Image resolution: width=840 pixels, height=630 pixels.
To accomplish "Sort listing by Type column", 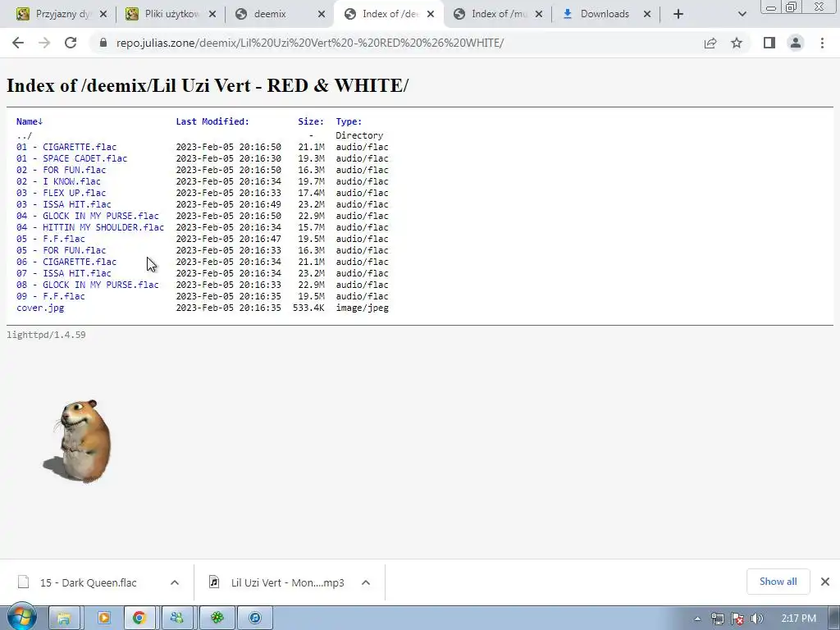I will point(349,121).
